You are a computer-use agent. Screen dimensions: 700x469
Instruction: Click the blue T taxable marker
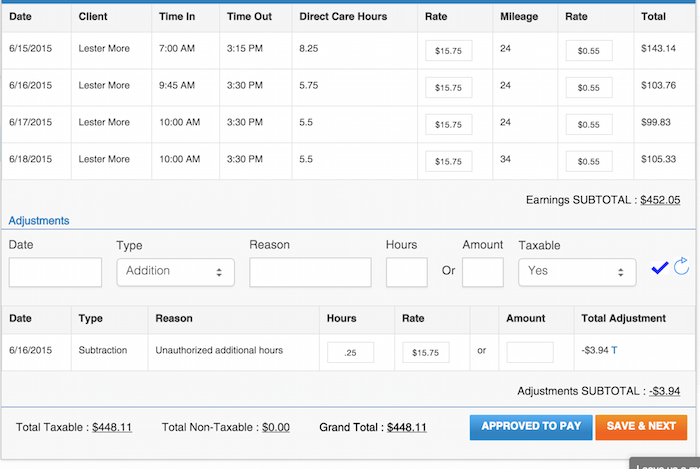click(614, 350)
